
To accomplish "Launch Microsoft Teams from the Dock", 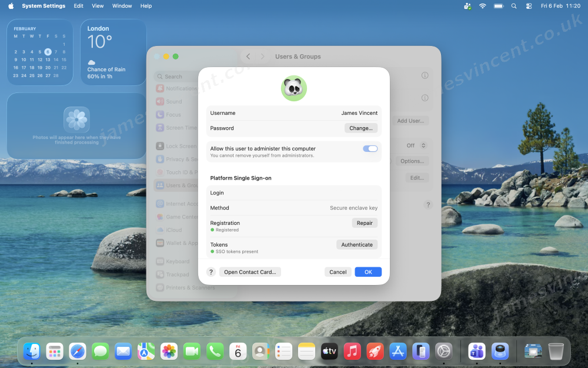I will click(477, 352).
